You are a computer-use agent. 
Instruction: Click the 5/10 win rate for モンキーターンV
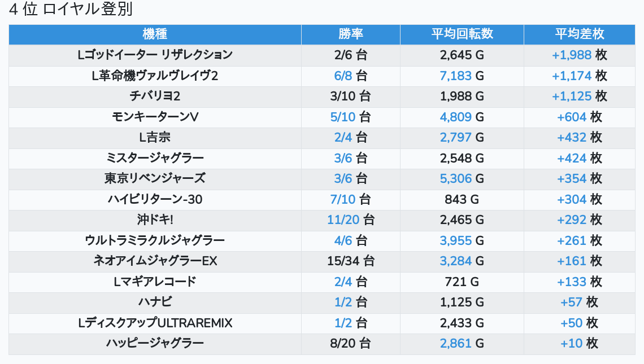click(343, 117)
